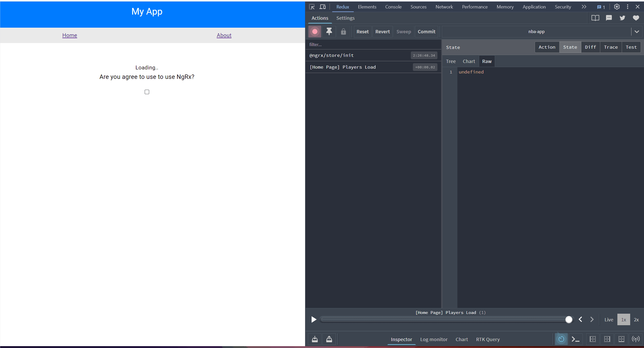Switch to the Diff tab

point(590,47)
